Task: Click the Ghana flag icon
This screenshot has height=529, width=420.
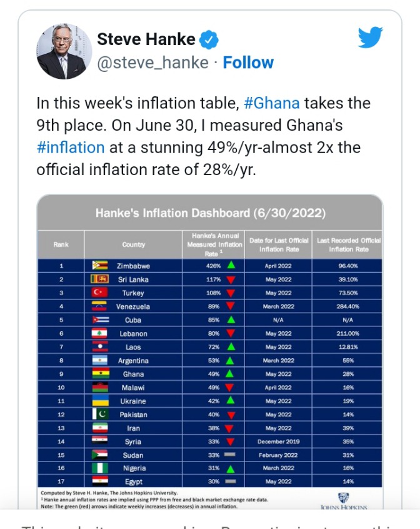Action: [x=101, y=373]
